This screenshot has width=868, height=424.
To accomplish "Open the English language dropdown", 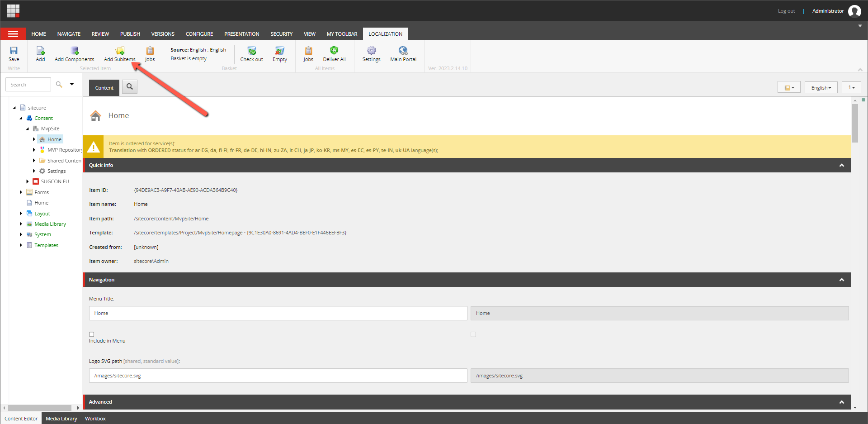I will (821, 87).
